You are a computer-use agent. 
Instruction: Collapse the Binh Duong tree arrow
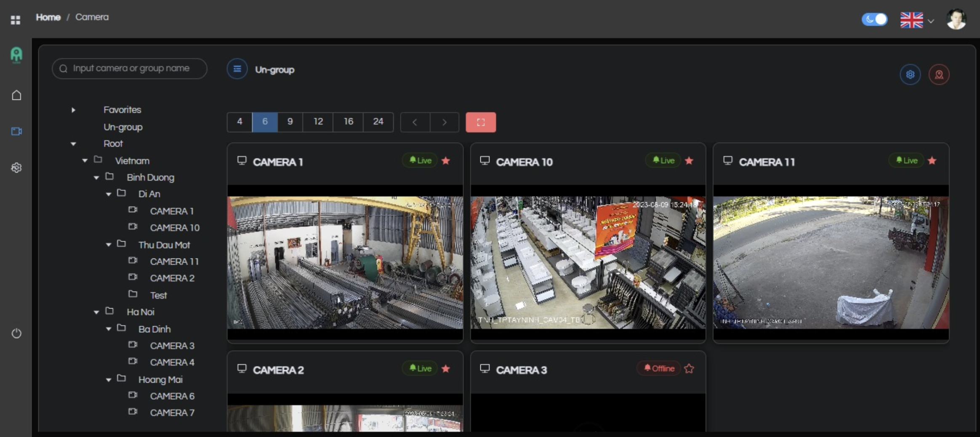96,178
